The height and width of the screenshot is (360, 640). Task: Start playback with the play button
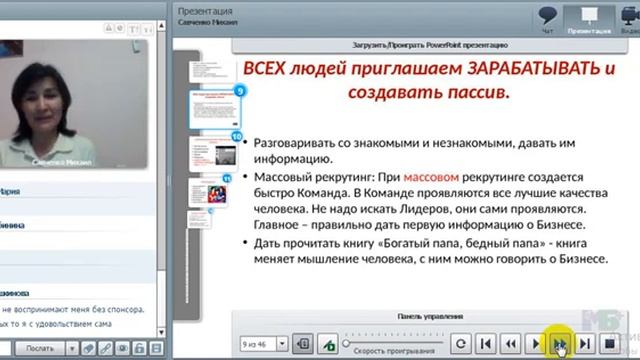(536, 344)
